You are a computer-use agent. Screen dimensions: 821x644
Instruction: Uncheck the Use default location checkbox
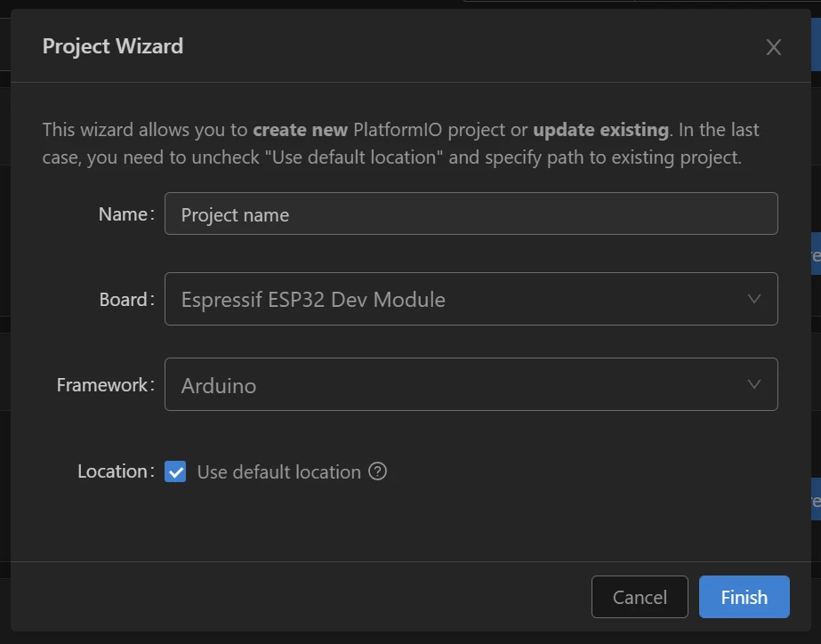point(176,472)
